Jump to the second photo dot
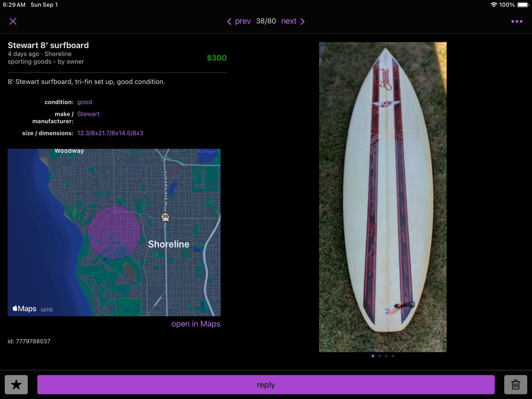 pyautogui.click(x=380, y=356)
